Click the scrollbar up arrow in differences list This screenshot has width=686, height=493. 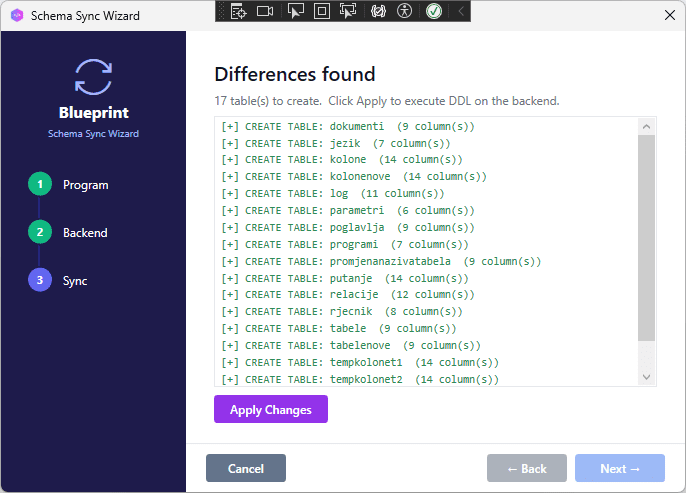(646, 127)
